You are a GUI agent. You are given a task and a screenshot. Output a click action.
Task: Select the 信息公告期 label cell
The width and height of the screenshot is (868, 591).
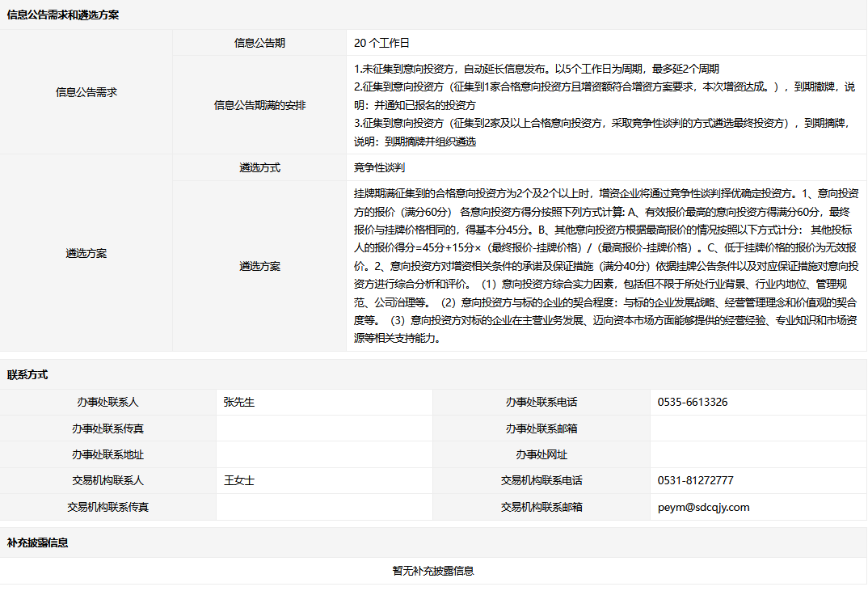[259, 43]
